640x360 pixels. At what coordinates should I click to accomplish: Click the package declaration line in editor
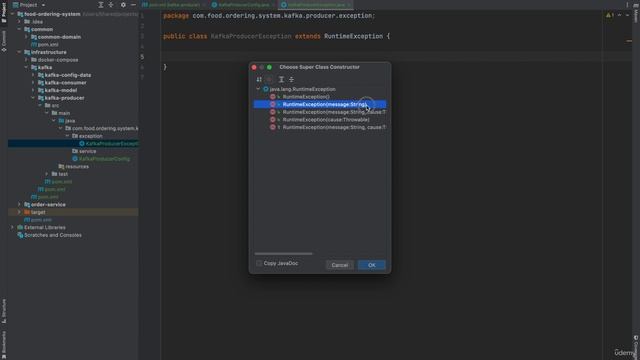(269, 16)
